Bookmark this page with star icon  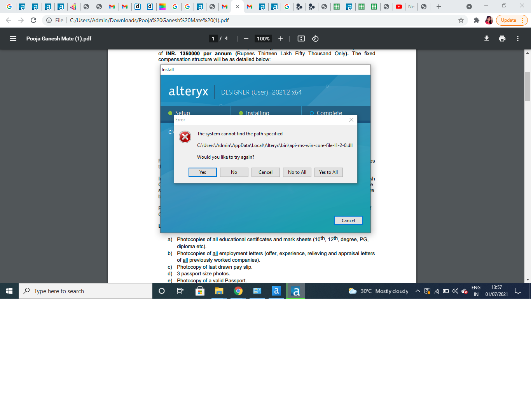461,20
